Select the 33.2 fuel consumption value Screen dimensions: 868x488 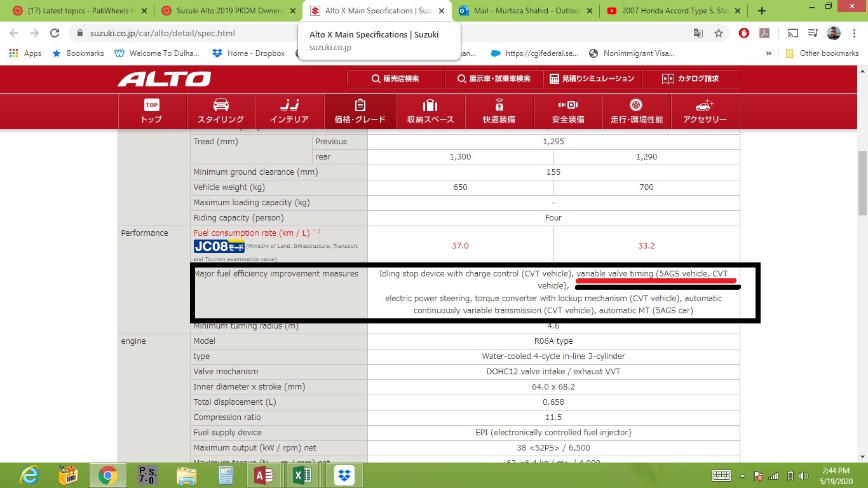[x=646, y=245]
